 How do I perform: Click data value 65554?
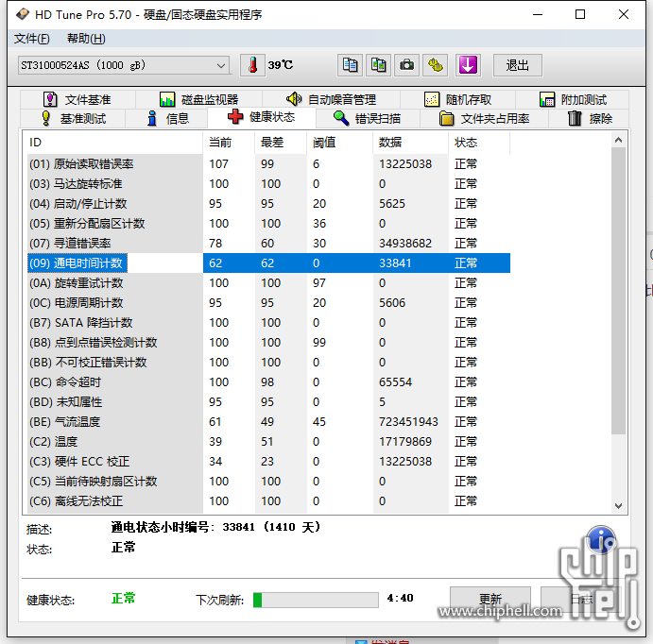pos(395,381)
